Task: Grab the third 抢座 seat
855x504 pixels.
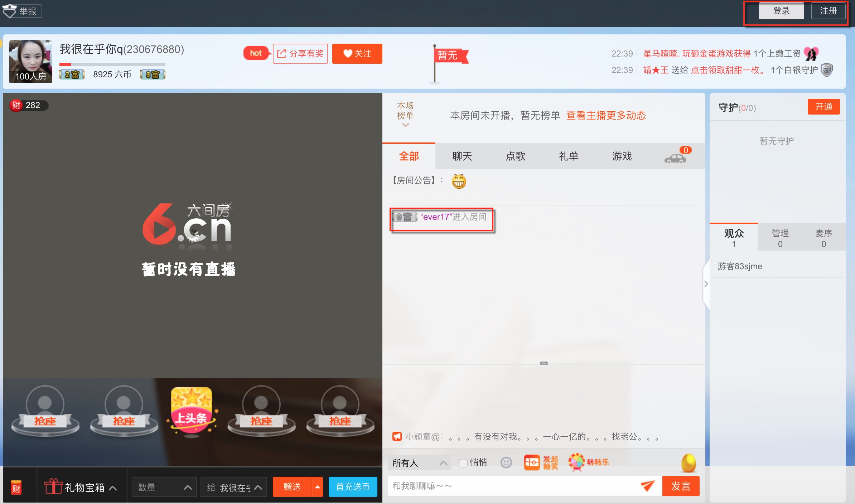Action: pyautogui.click(x=261, y=411)
